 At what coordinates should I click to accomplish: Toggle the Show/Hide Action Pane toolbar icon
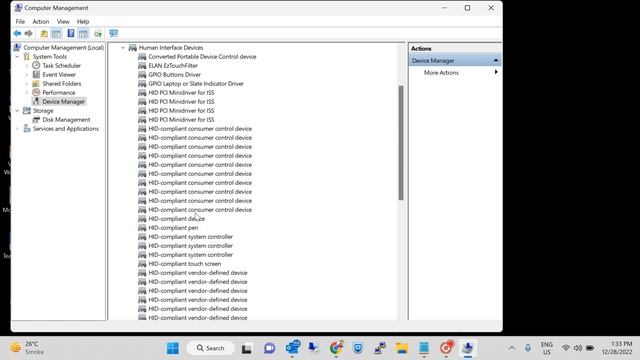click(x=83, y=33)
